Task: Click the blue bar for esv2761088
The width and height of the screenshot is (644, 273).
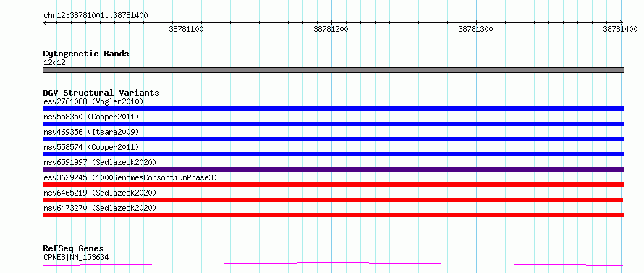Action: point(334,109)
